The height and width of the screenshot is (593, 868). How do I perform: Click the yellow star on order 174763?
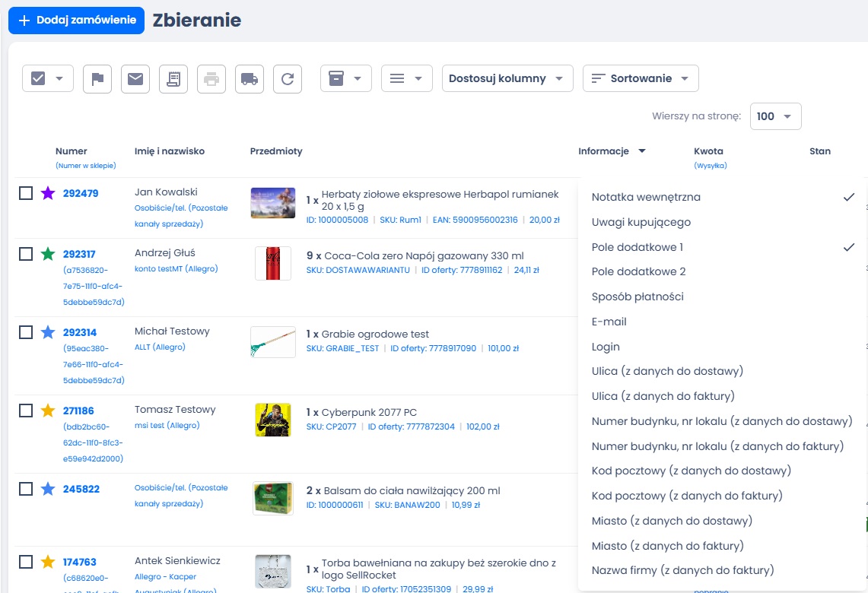point(48,562)
